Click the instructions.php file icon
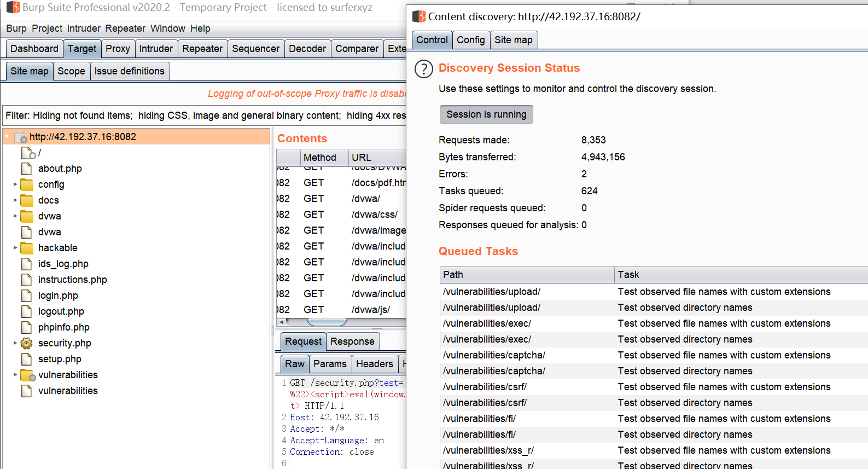 [26, 280]
